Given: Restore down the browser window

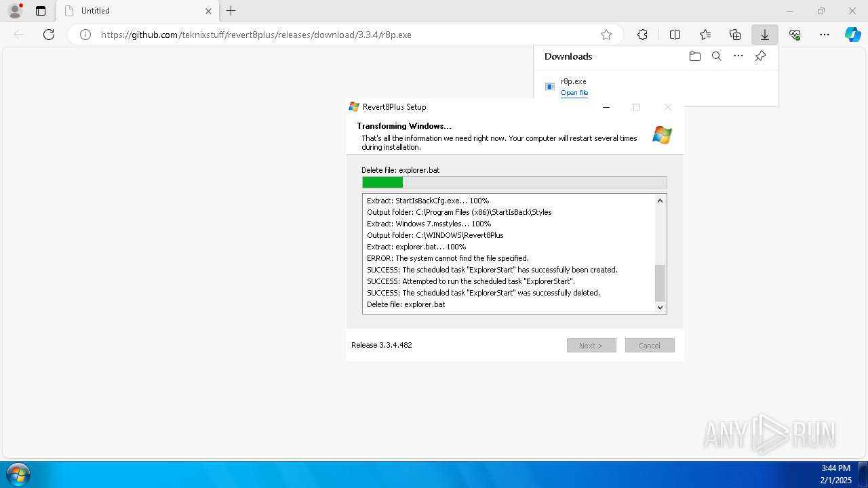Looking at the screenshot, I should coord(821,11).
